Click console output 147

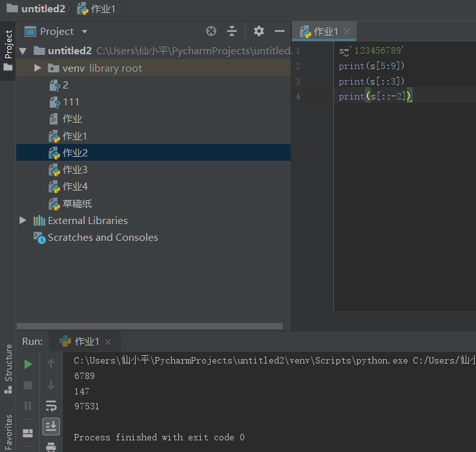coord(81,391)
